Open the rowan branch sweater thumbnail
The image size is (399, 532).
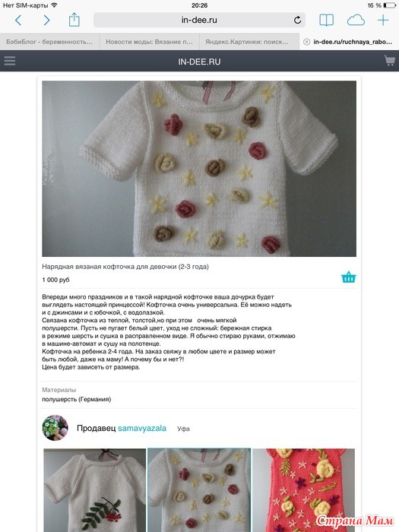pos(95,490)
